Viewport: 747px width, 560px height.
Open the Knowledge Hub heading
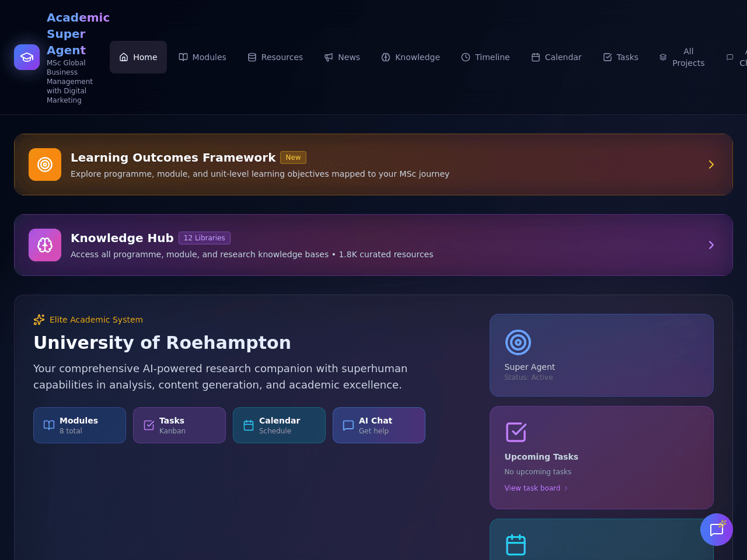point(122,238)
